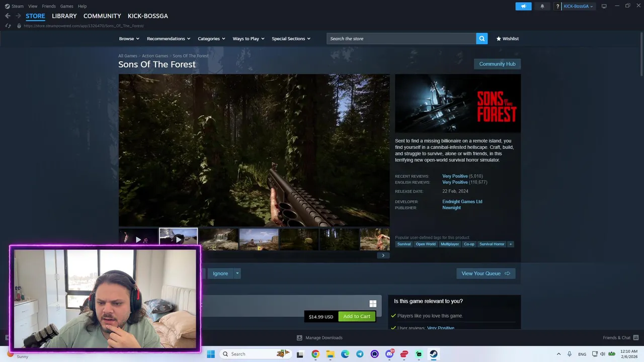Open the View menu
The image size is (644, 362).
(33, 6)
